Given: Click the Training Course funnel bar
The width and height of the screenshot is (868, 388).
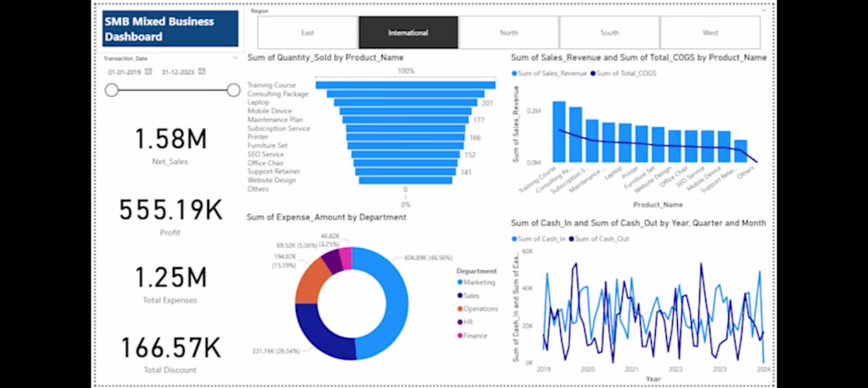Looking at the screenshot, I should (406, 85).
